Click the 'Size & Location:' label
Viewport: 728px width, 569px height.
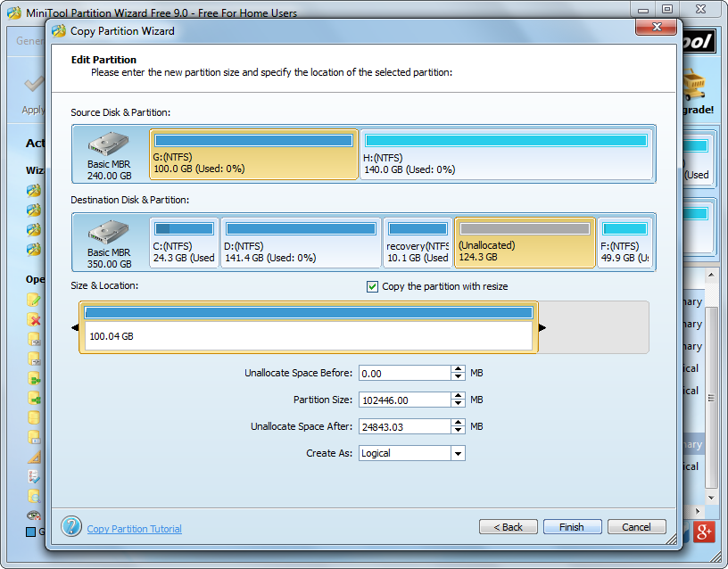pos(104,285)
